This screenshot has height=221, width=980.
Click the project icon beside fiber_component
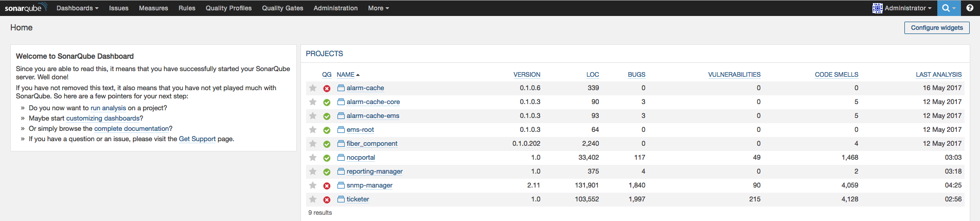tap(341, 144)
